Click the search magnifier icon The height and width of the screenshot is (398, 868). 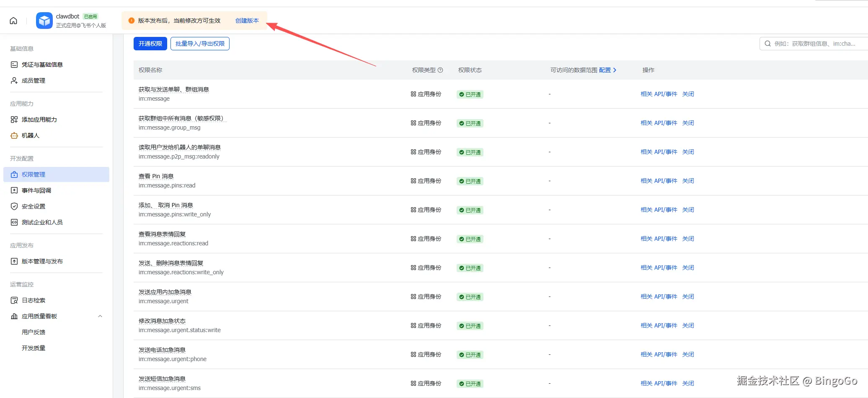(x=768, y=44)
